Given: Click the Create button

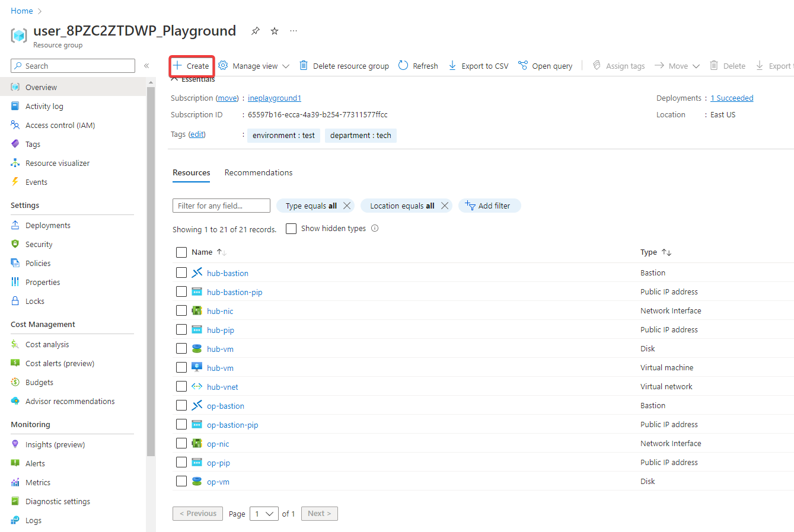Looking at the screenshot, I should 192,66.
